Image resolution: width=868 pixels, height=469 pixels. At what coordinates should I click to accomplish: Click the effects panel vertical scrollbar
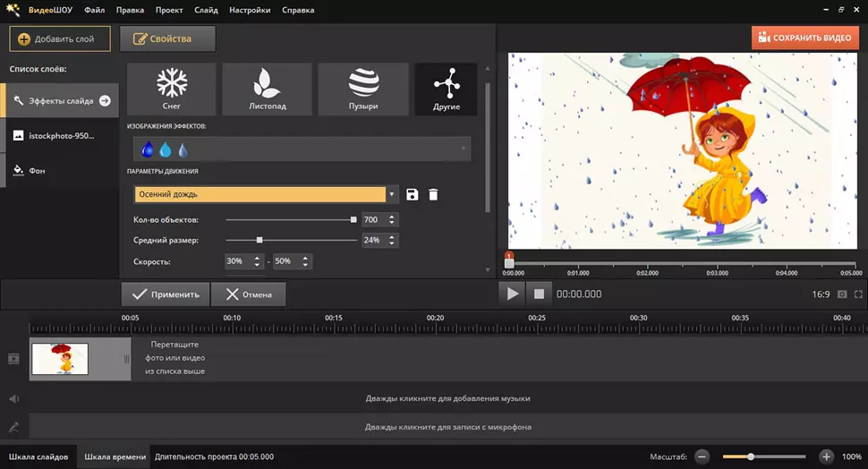[487, 148]
